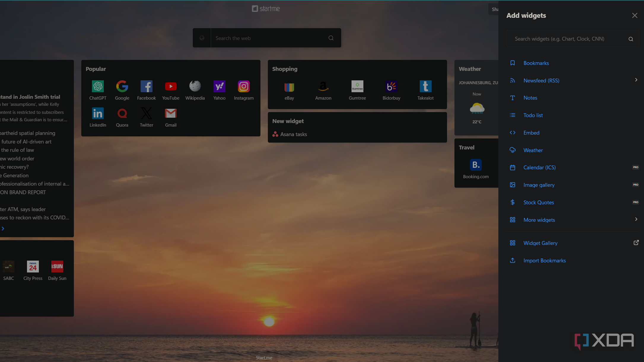Viewport: 644px width, 362px height.
Task: Open the Amazon shopping bookmark
Action: [323, 86]
